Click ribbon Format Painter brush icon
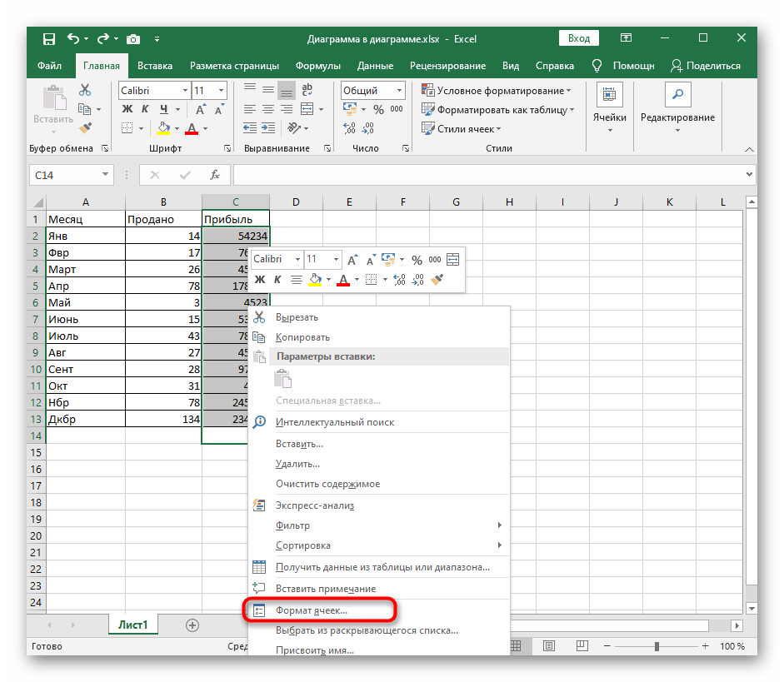Image resolution: width=784 pixels, height=682 pixels. click(x=86, y=128)
